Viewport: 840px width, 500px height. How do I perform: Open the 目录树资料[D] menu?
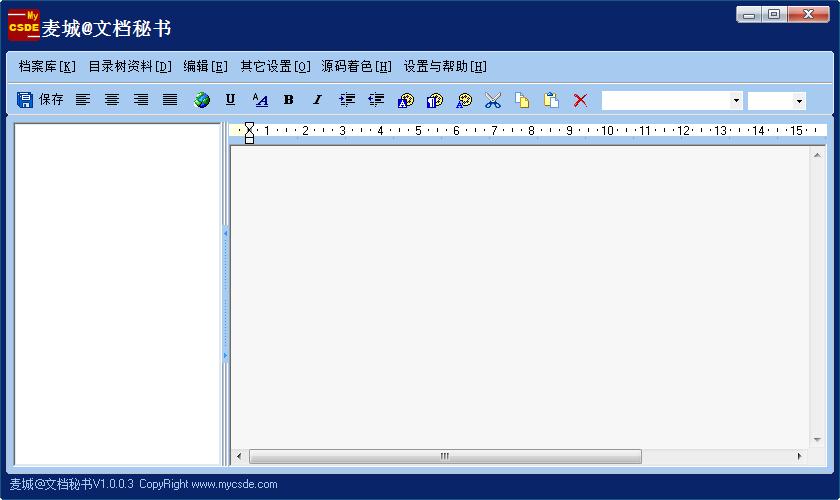pos(130,66)
